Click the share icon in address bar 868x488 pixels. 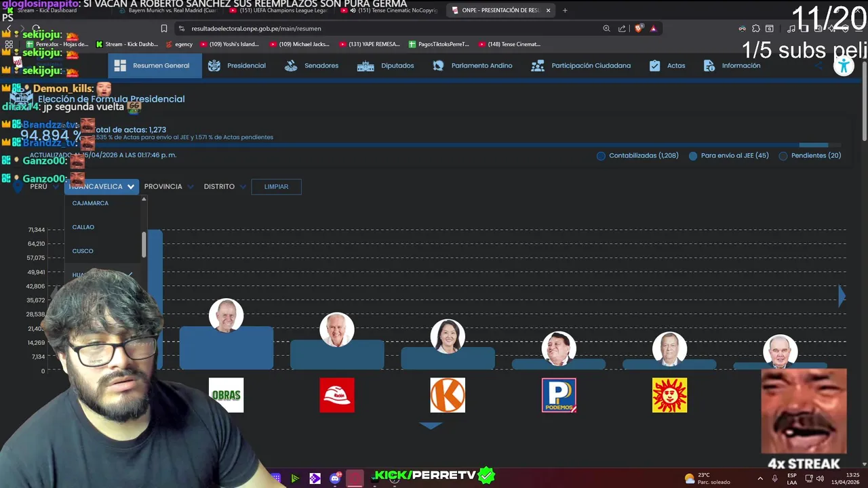[622, 28]
